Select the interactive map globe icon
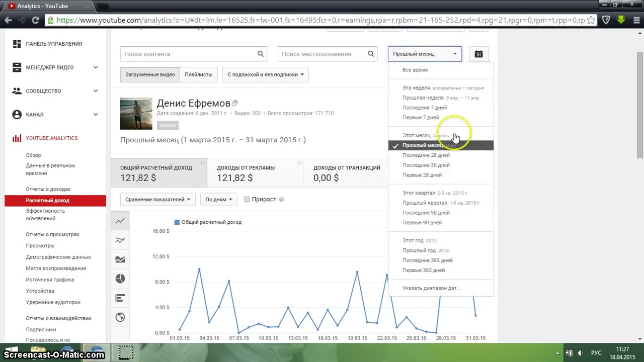The height and width of the screenshot is (362, 644). 120,317
